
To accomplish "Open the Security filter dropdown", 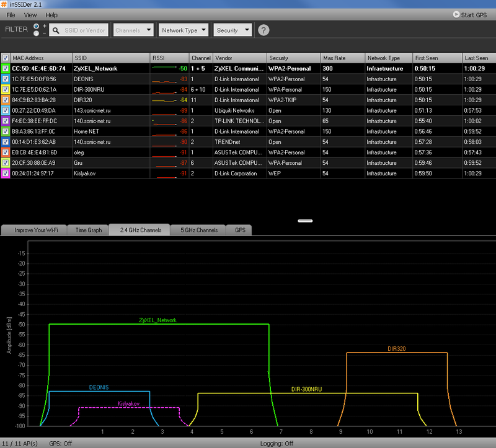I will tap(232, 30).
